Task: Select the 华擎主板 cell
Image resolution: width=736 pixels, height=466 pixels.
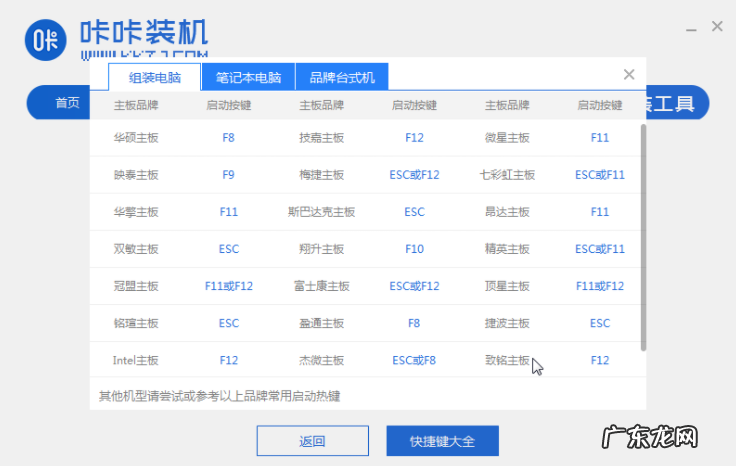Action: point(136,212)
